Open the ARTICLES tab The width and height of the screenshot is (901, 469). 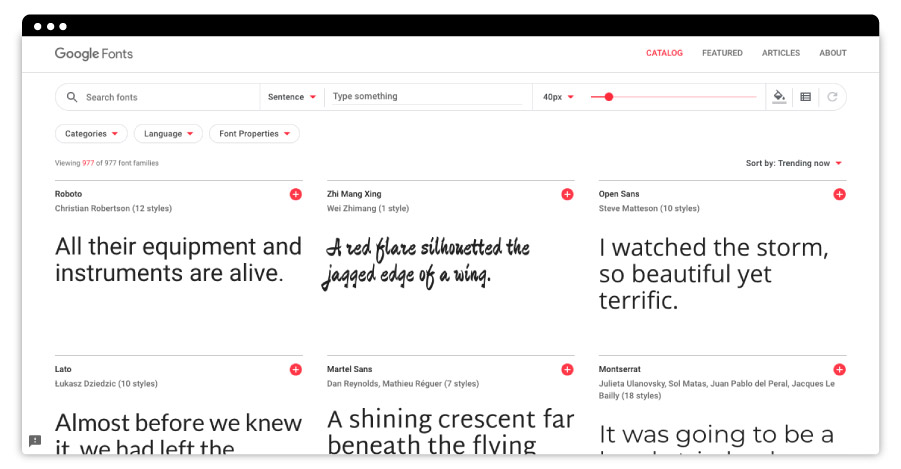(x=781, y=53)
